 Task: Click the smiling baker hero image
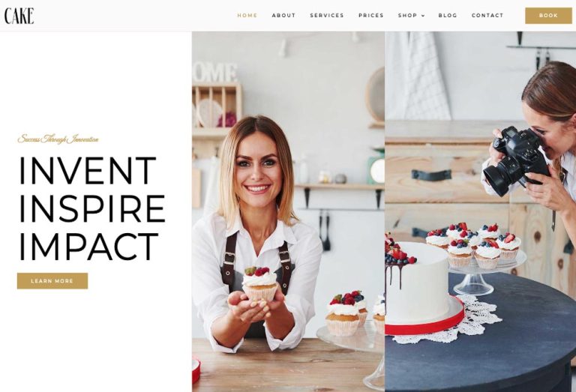288,211
